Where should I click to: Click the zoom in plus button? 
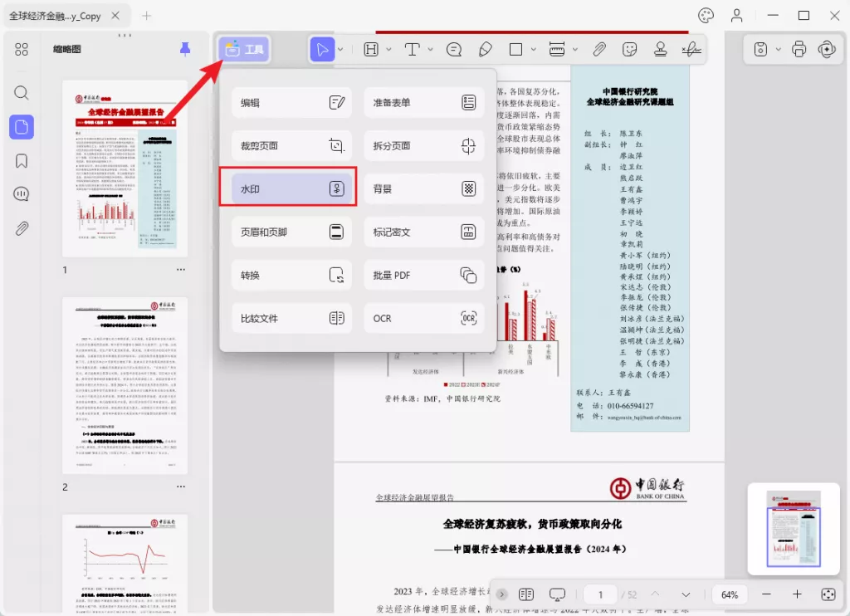(797, 594)
